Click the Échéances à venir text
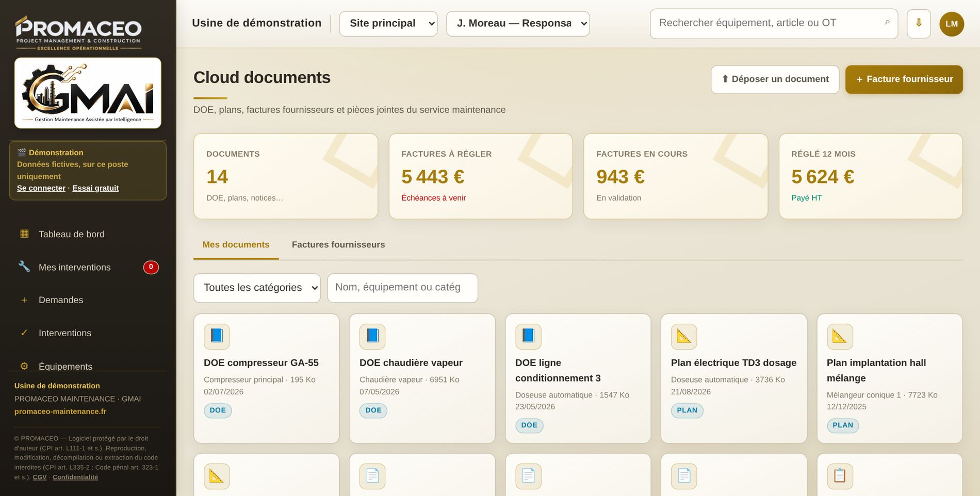The height and width of the screenshot is (496, 980). click(x=433, y=198)
